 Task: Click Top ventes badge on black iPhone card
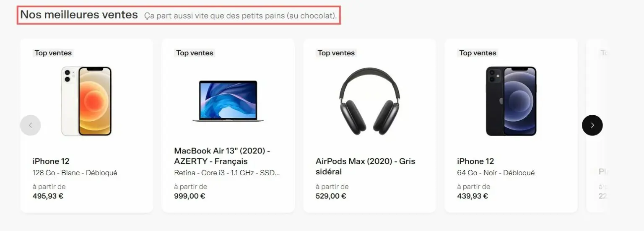(x=478, y=53)
